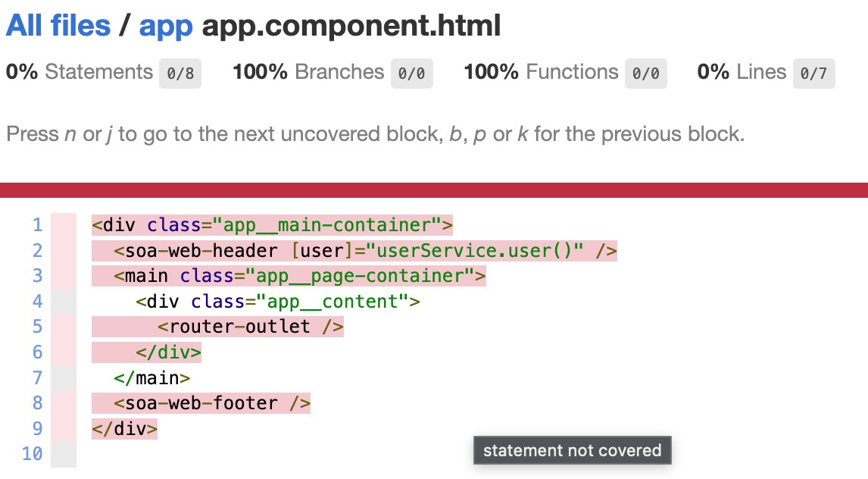Click the final closing </div> on line 9
The width and height of the screenshot is (868, 479).
(x=124, y=429)
